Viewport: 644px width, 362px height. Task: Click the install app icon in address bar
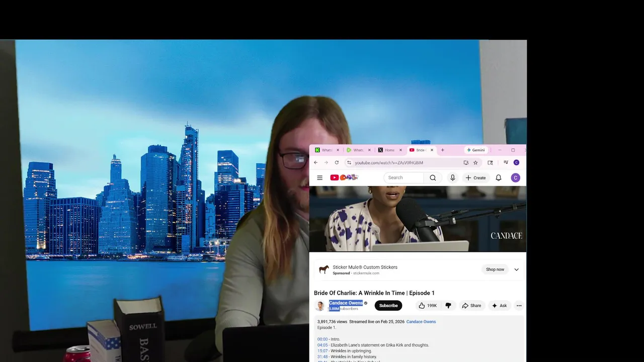pyautogui.click(x=466, y=162)
